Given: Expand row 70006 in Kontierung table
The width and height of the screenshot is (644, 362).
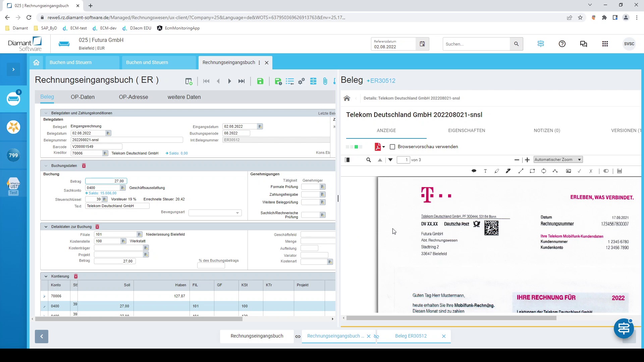Looking at the screenshot, I should [44, 296].
